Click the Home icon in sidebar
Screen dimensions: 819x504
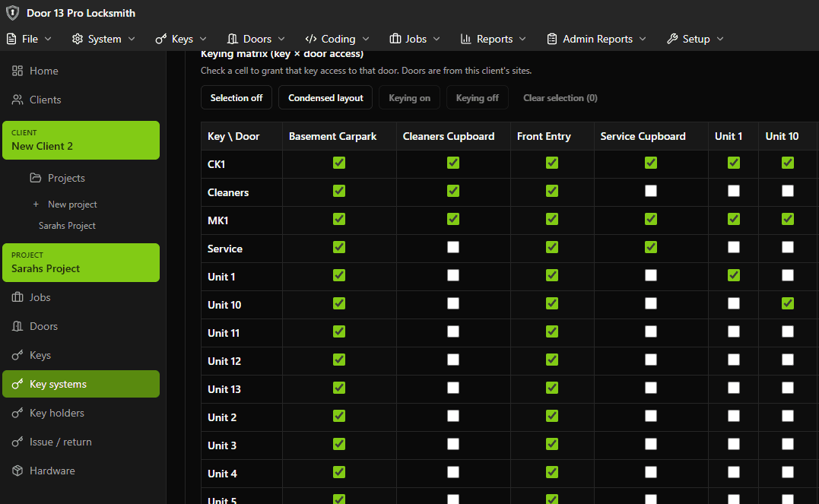[17, 71]
